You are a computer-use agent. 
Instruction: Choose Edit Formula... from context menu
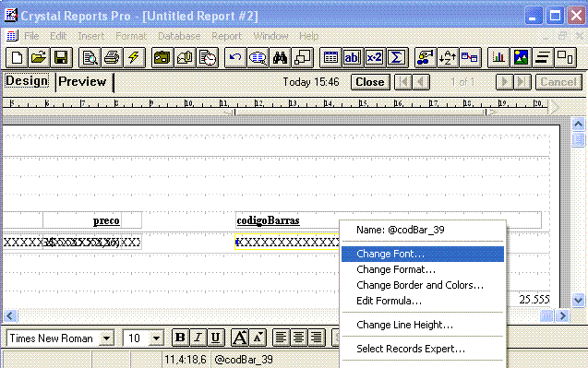(x=423, y=301)
